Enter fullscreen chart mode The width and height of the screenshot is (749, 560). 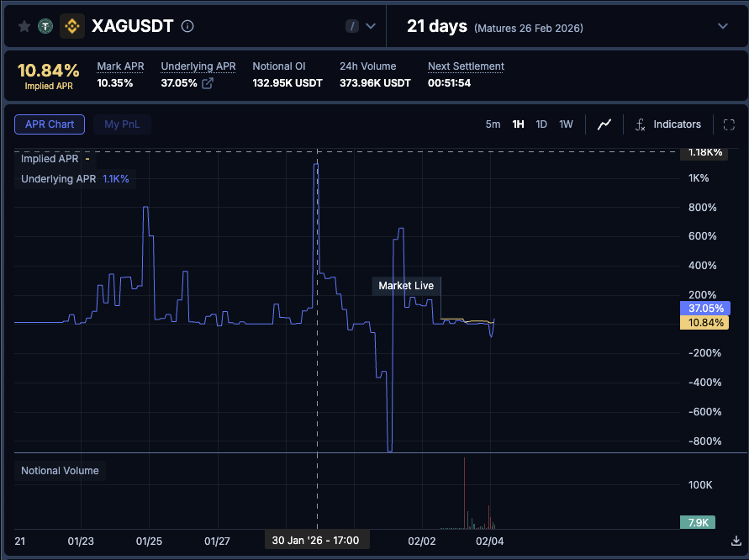(x=729, y=124)
